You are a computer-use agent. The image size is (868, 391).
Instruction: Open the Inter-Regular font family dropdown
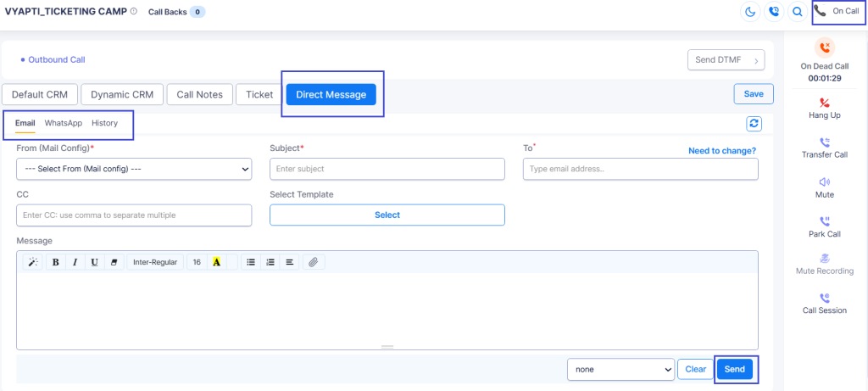point(155,262)
